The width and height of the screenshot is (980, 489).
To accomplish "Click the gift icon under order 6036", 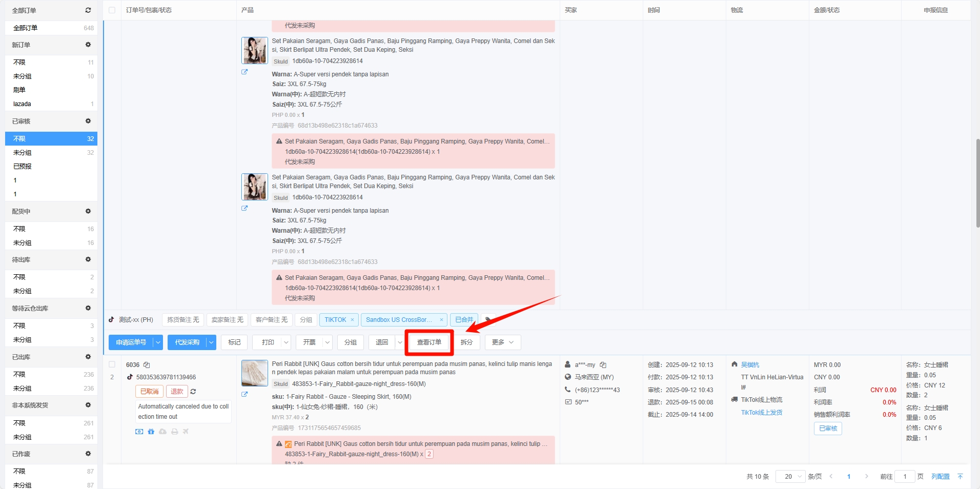I will tap(151, 432).
